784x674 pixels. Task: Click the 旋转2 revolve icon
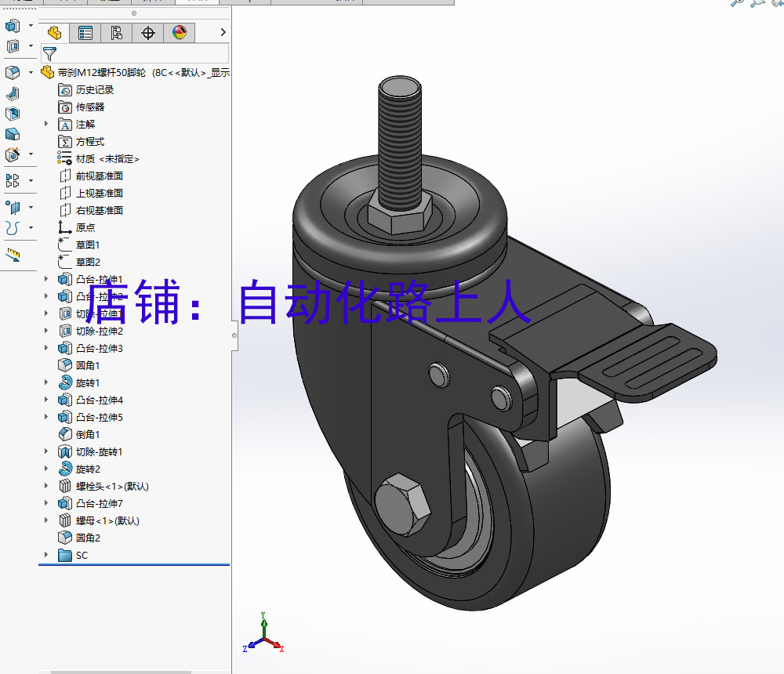[65, 469]
